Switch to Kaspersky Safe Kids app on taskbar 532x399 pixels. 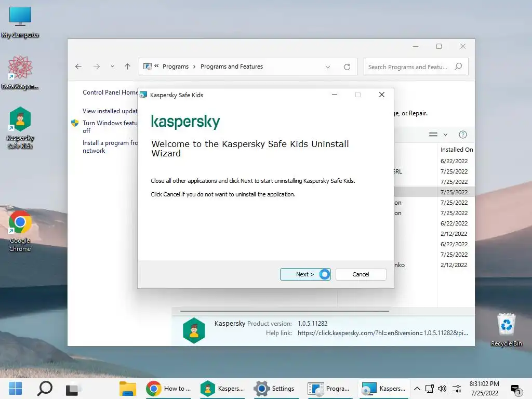click(222, 389)
